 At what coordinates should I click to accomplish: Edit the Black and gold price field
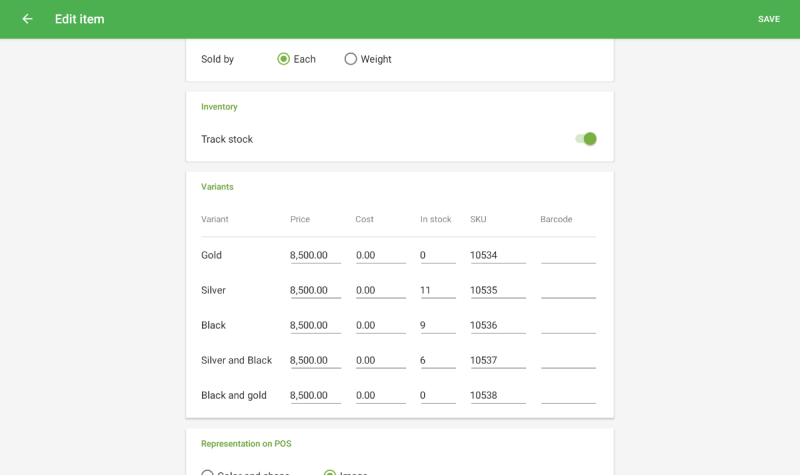tap(315, 395)
